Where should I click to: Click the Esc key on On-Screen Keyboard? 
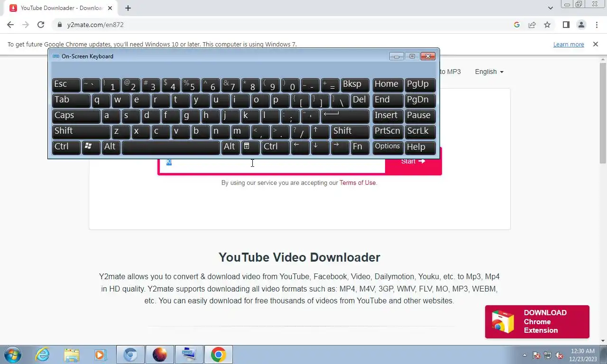point(66,85)
